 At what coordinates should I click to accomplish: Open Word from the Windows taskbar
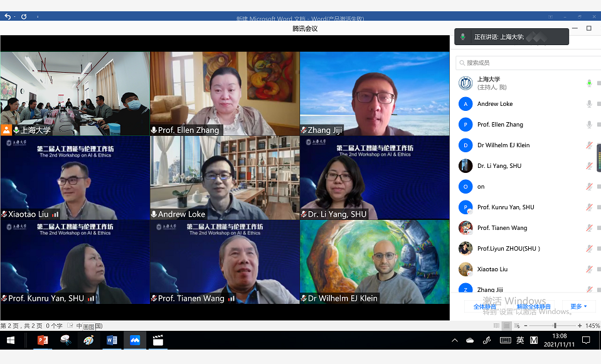(x=112, y=340)
